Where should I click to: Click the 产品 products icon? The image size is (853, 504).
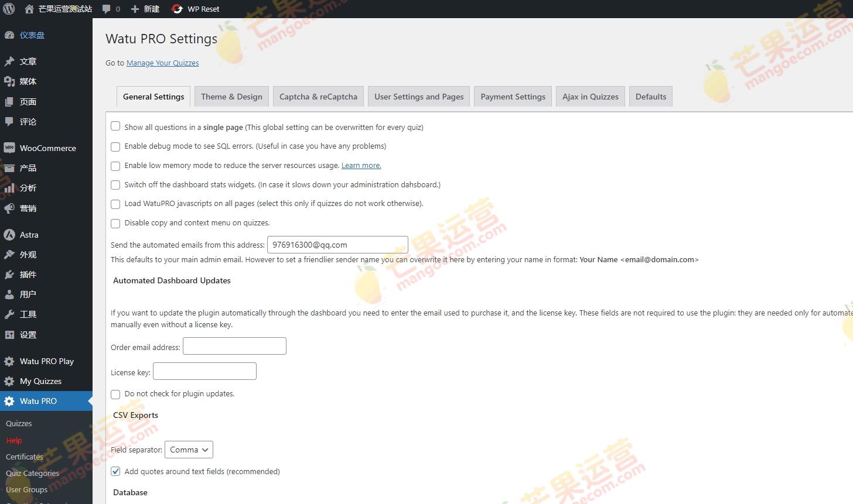[9, 168]
